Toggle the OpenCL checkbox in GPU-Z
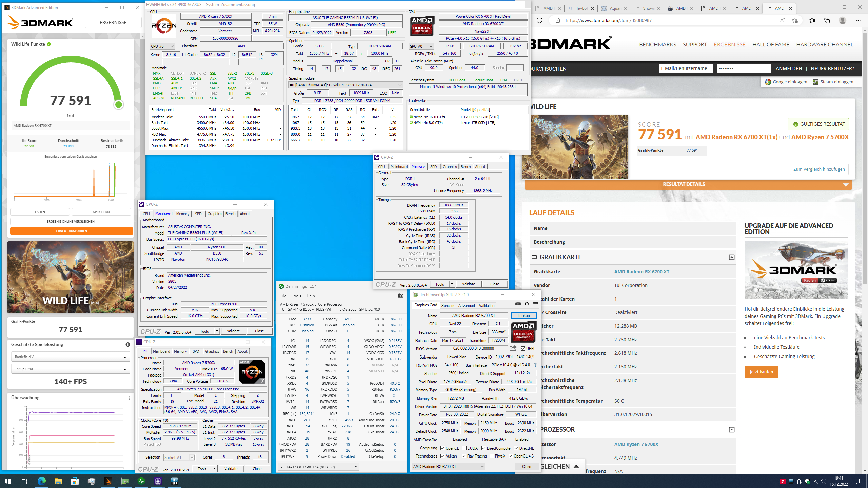 tap(442, 448)
